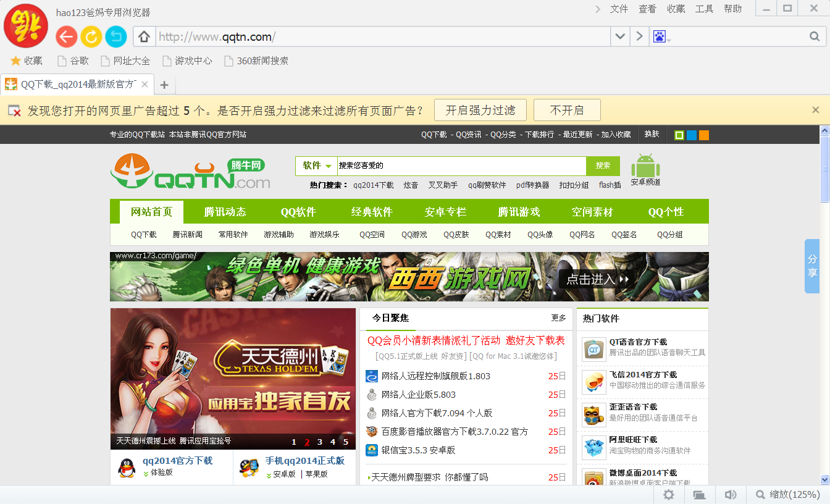Click the QQ penguin icon for qq2014官方下载
The image size is (830, 504).
(x=127, y=468)
